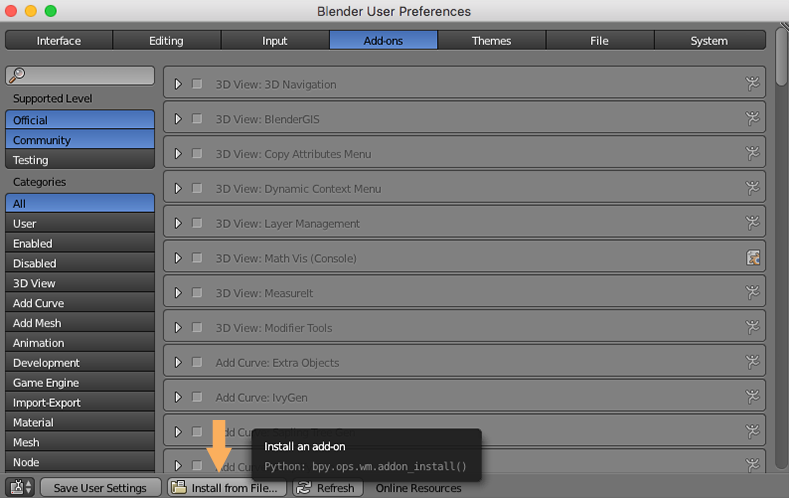This screenshot has width=789, height=498.
Task: Click support icon on 3D Navigation row
Action: pyautogui.click(x=752, y=84)
